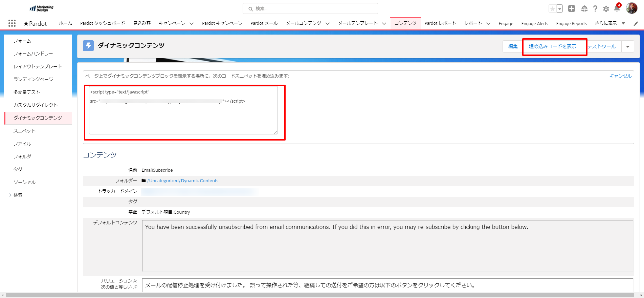
Task: Click the favorites star icon
Action: click(552, 9)
